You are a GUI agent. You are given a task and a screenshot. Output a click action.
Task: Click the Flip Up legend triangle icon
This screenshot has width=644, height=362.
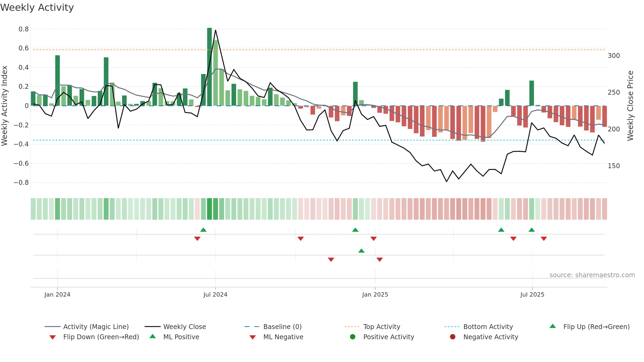pos(553,326)
